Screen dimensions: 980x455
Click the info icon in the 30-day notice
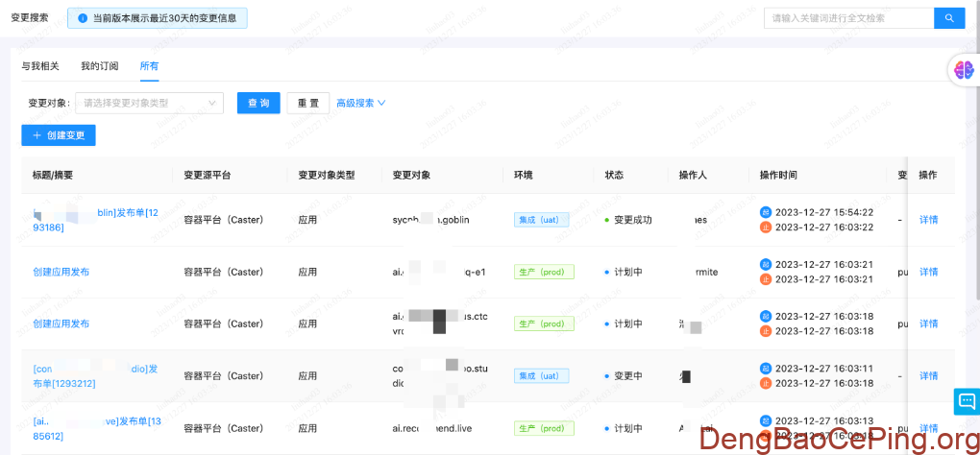[x=83, y=18]
